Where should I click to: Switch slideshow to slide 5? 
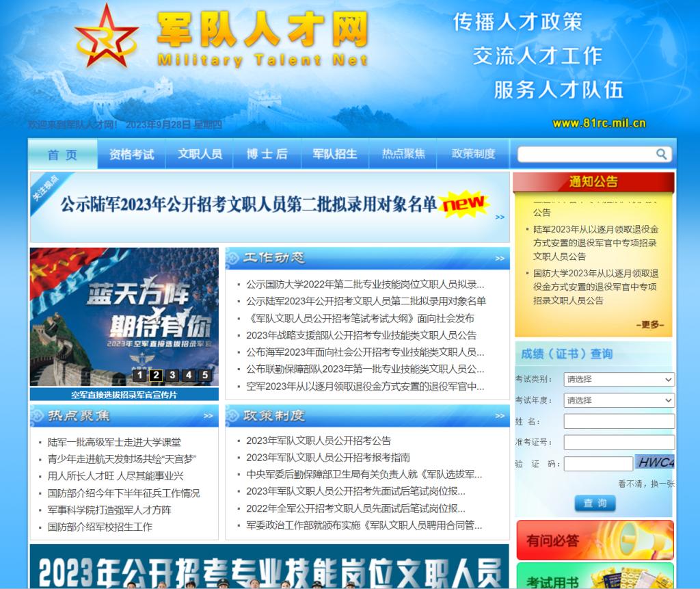coord(204,375)
